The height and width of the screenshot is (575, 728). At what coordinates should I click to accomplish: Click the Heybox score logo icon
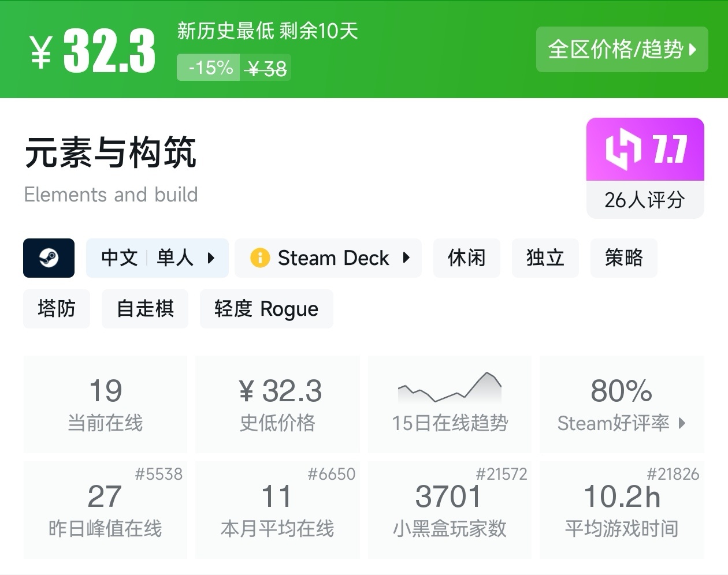623,150
